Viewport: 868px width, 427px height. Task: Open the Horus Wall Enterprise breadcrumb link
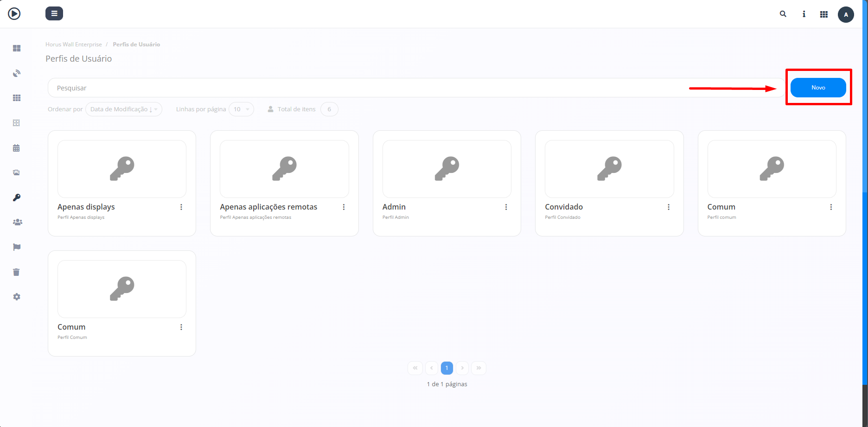(73, 44)
